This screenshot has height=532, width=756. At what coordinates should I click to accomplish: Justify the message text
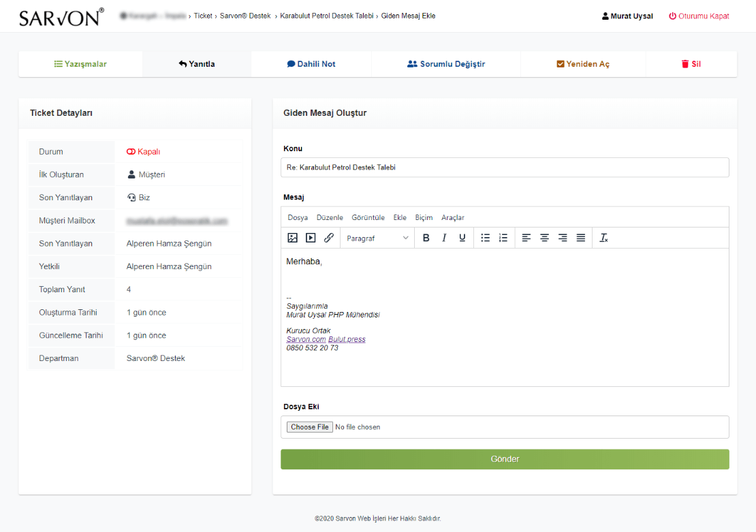click(x=581, y=238)
